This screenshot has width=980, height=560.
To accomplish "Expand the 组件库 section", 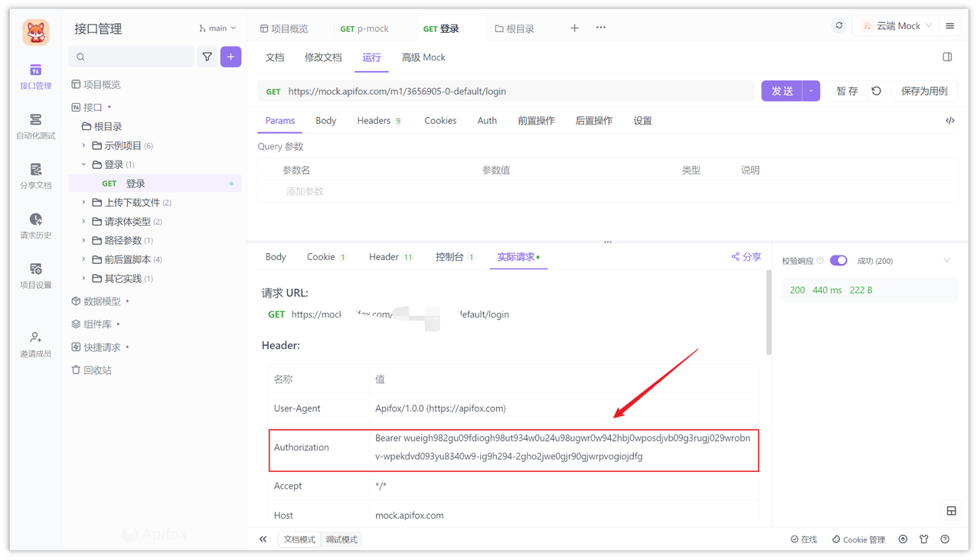I will click(118, 324).
